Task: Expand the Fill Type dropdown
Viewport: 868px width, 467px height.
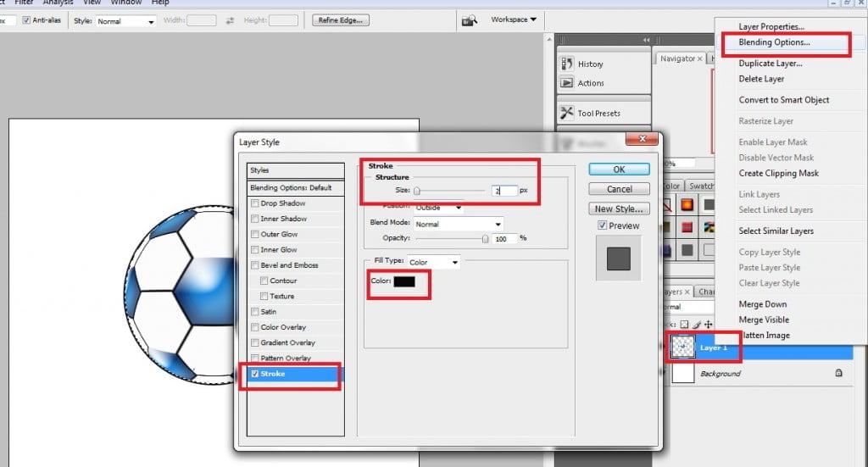Action: coord(433,263)
